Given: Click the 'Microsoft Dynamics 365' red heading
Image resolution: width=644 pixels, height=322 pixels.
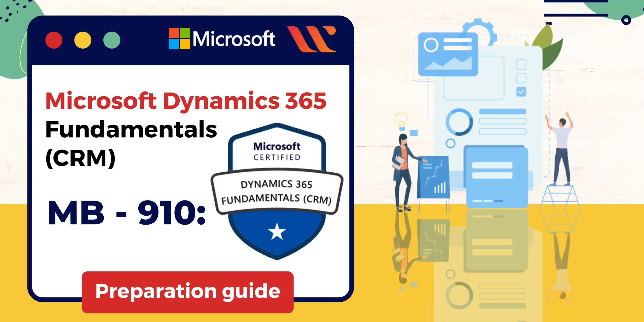Looking at the screenshot, I should point(186,101).
